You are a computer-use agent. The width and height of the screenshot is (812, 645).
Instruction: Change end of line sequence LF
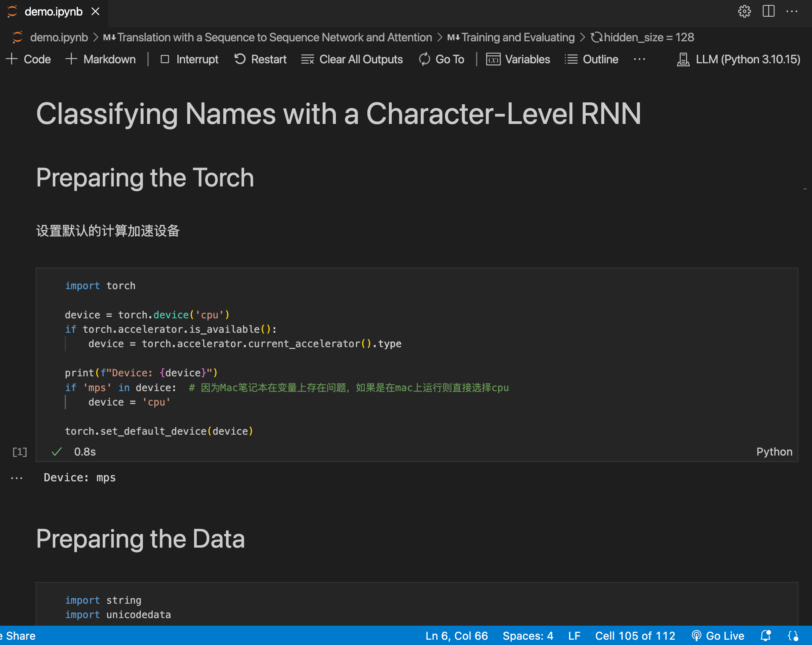coord(574,636)
